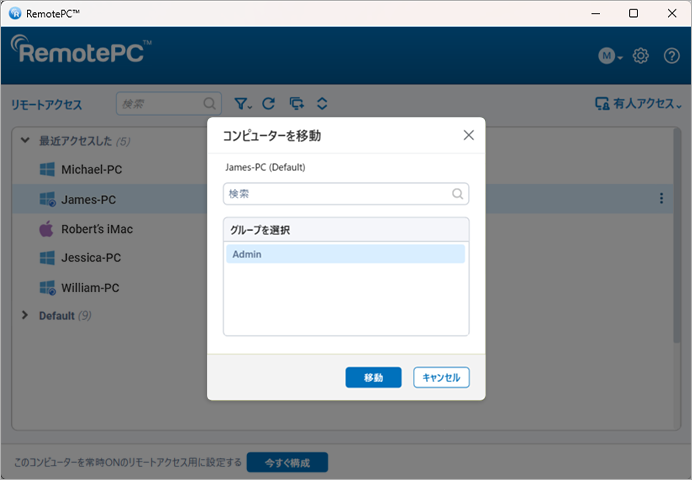The height and width of the screenshot is (480, 692).
Task: Click the リモートアクセス heading
Action: (x=46, y=105)
